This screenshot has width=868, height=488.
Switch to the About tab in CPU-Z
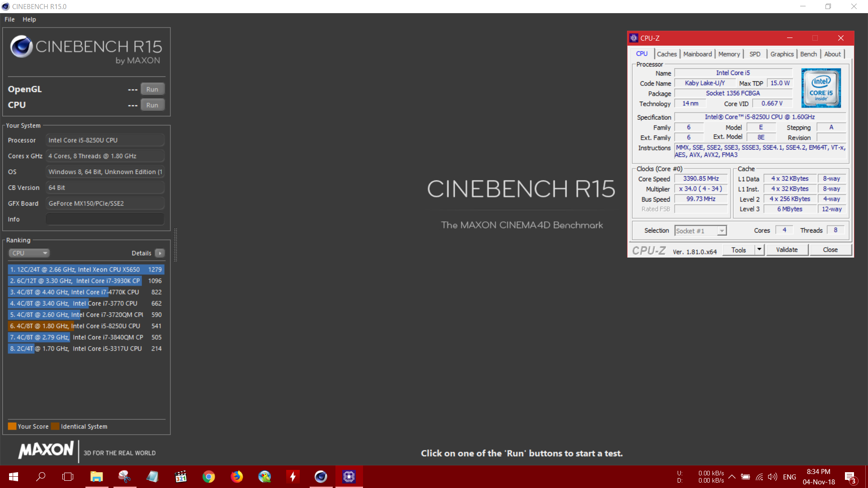[x=832, y=54]
